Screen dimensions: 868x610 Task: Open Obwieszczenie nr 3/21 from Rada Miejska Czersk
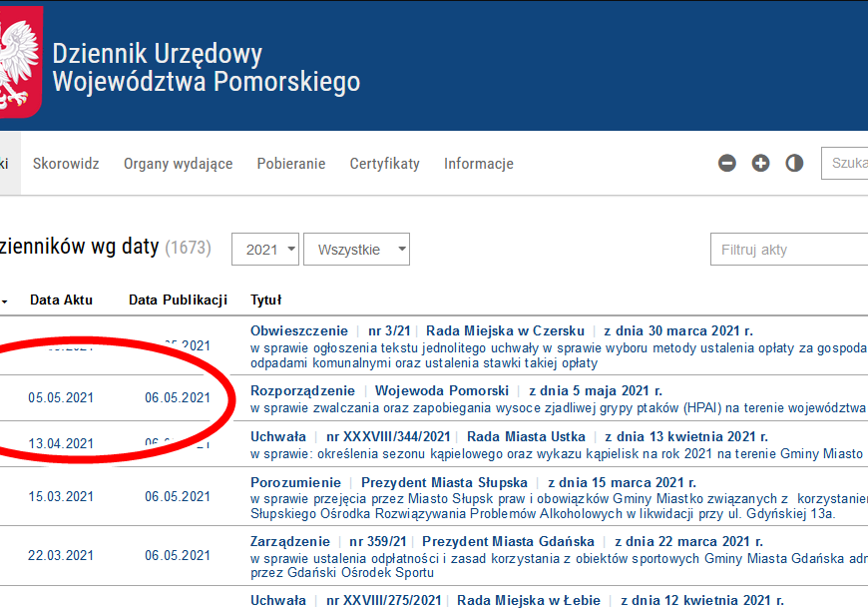point(299,330)
